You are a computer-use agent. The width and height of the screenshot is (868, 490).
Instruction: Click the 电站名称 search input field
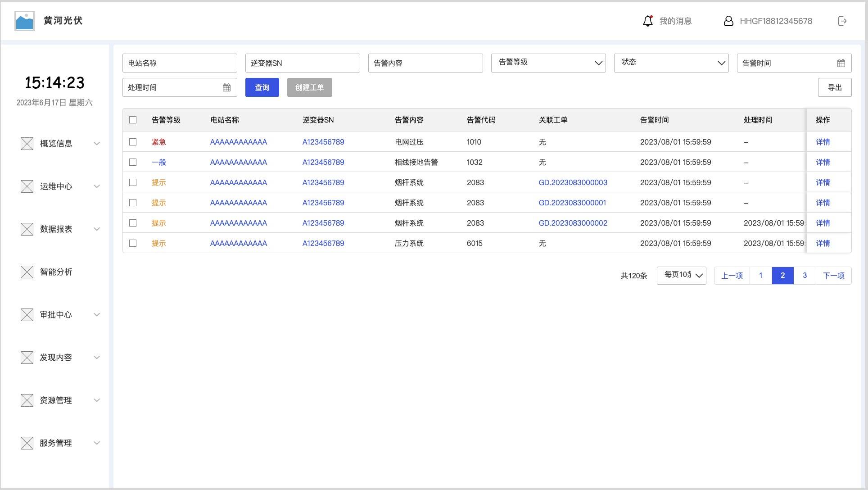tap(179, 63)
